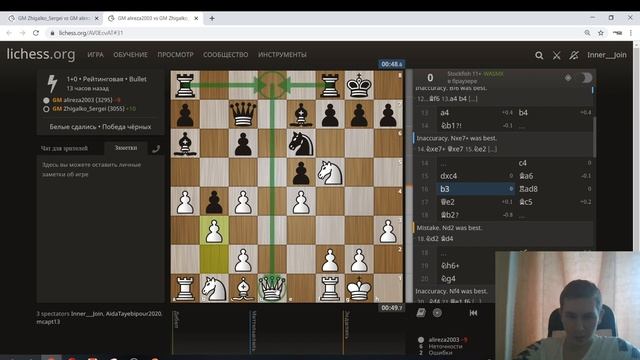Click the move list scrollbar

pyautogui.click(x=594, y=137)
